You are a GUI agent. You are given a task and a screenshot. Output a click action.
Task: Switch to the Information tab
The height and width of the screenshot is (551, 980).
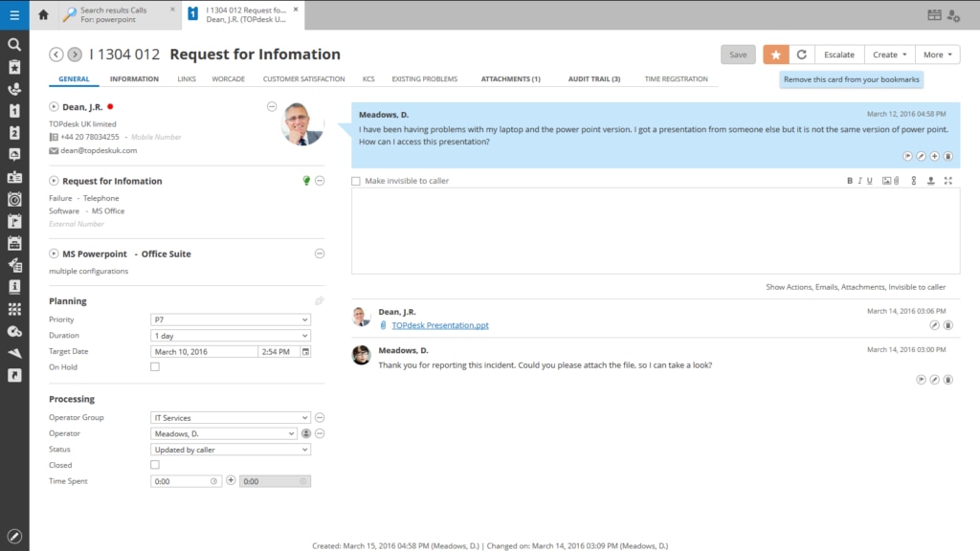[134, 78]
